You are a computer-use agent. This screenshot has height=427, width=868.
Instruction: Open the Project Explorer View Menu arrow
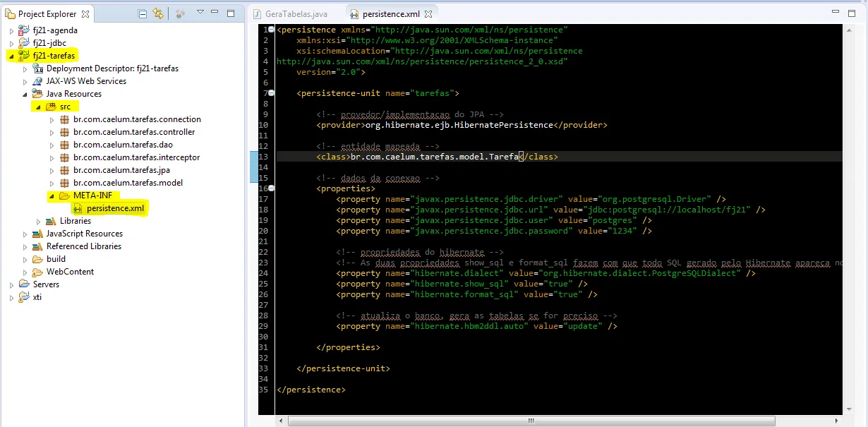coord(200,13)
